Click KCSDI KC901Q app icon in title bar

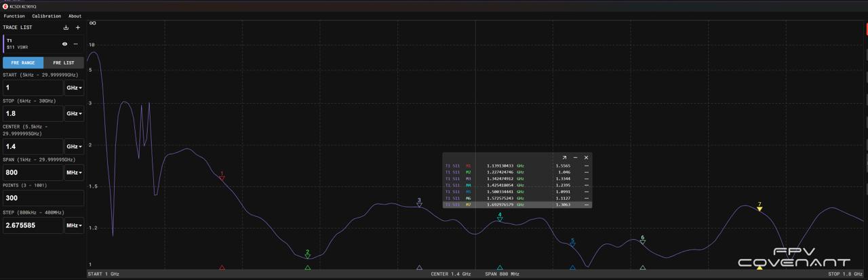5,6
